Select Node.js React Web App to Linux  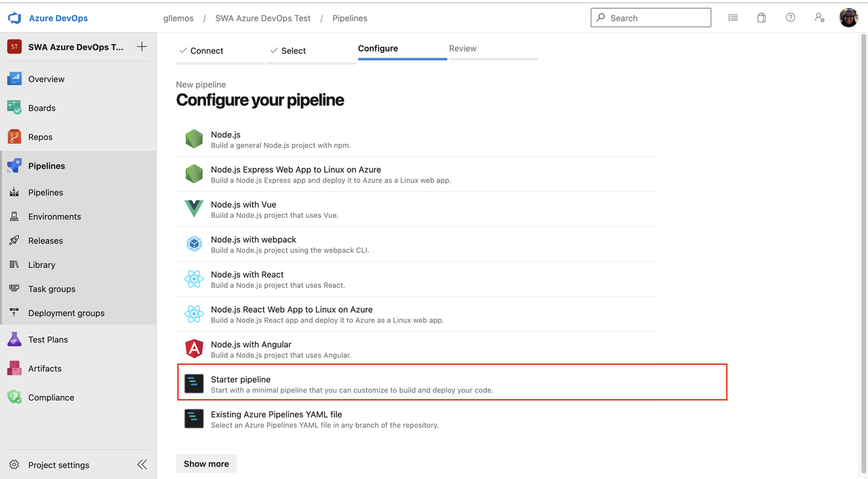pos(417,314)
